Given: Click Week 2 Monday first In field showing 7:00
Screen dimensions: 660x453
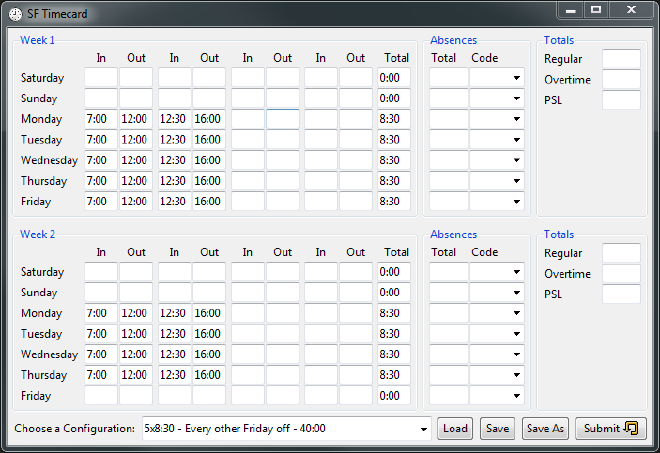Looking at the screenshot, I should (x=101, y=313).
